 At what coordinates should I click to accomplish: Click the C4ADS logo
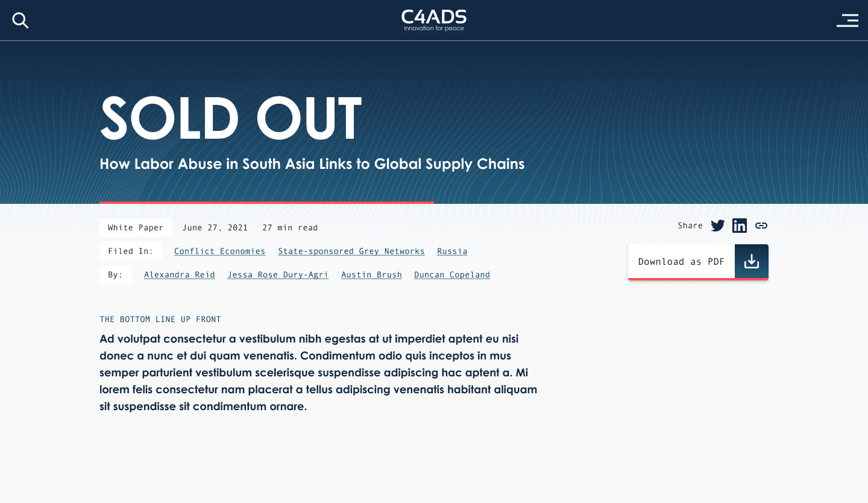coord(434,20)
